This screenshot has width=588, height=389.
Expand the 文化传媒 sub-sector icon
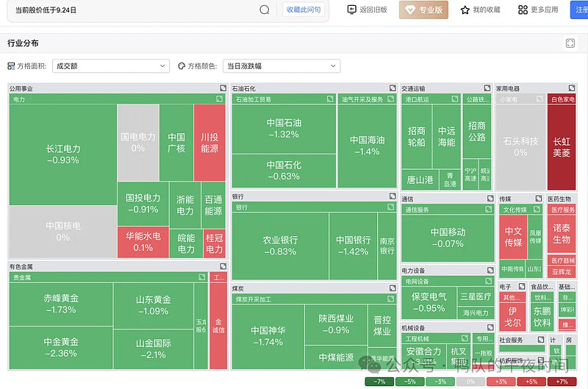click(x=537, y=210)
